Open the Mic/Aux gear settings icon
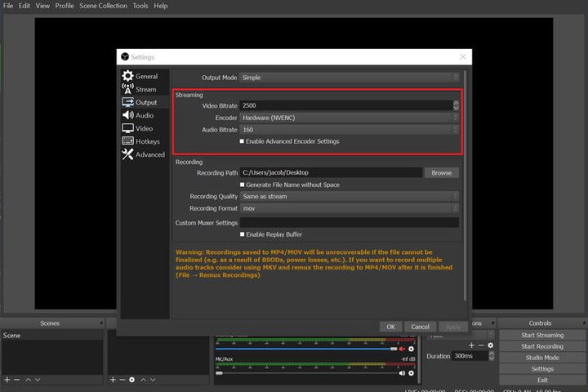This screenshot has height=392, width=588. [411, 373]
